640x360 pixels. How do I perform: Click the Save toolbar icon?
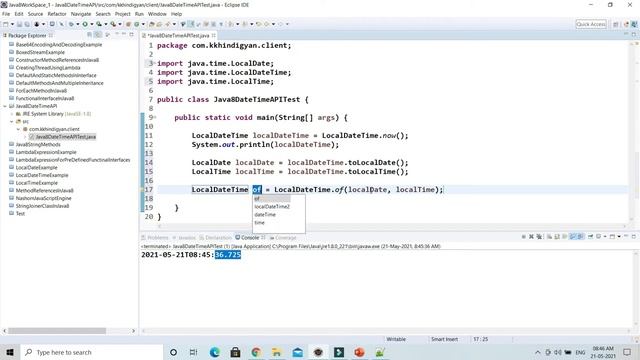tap(19, 24)
